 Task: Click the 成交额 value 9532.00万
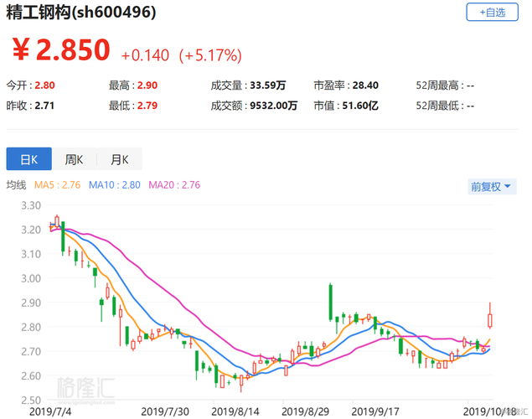pyautogui.click(x=273, y=106)
